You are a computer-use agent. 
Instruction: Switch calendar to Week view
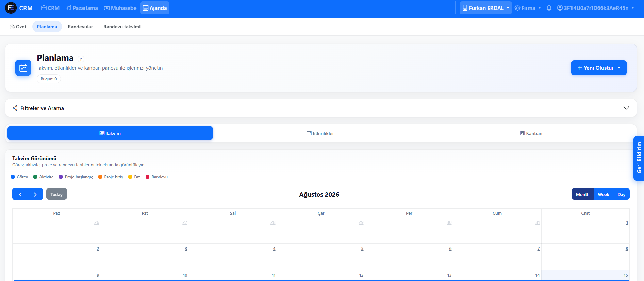(604, 194)
